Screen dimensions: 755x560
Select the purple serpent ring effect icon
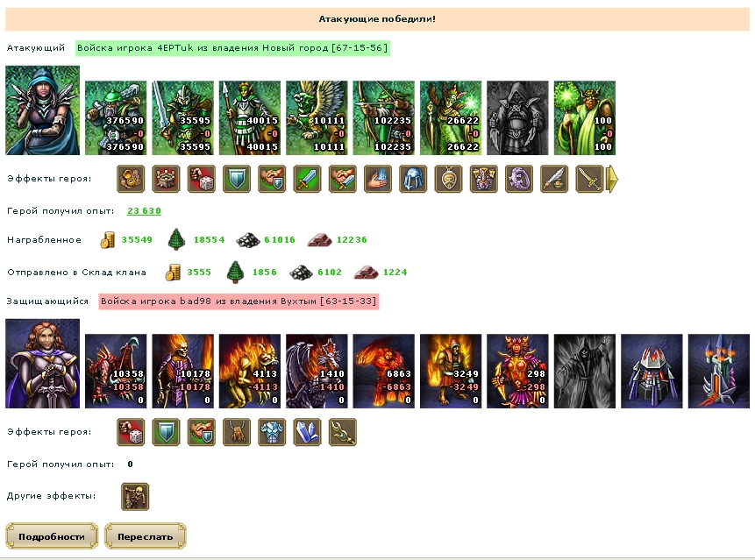click(519, 179)
